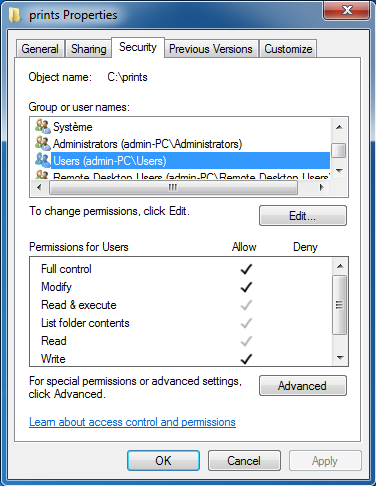Click the Write Allow checkmark
Viewport: 376px width, 486px height.
pos(246,359)
